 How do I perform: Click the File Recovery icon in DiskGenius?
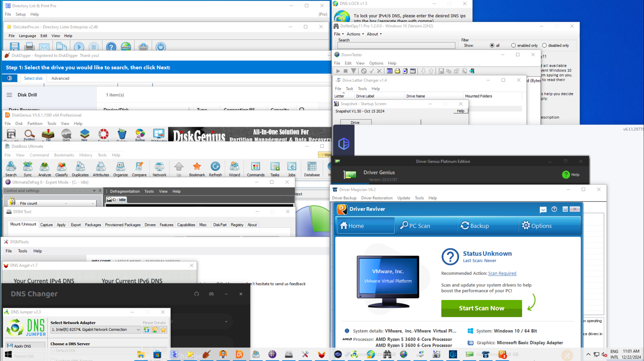(48, 135)
